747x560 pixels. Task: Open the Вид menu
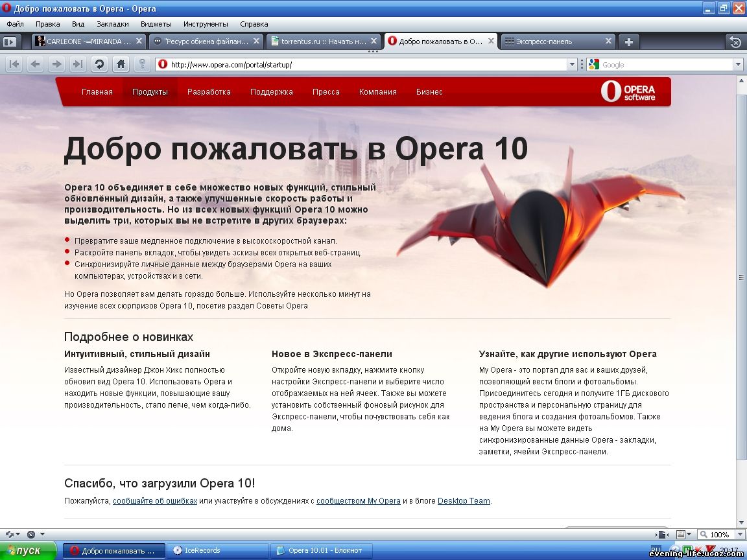tap(78, 24)
